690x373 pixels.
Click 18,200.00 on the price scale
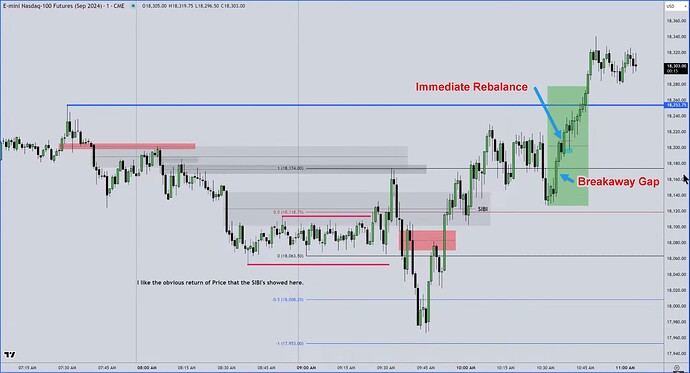point(676,147)
